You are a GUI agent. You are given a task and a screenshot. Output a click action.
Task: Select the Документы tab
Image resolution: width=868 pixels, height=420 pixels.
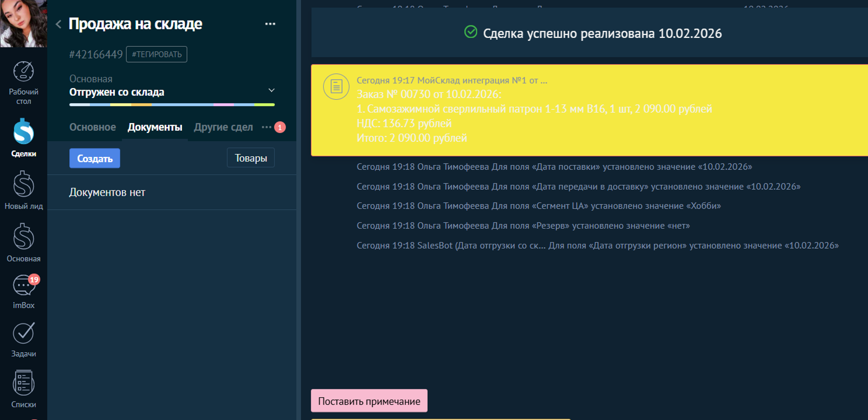[x=155, y=127]
